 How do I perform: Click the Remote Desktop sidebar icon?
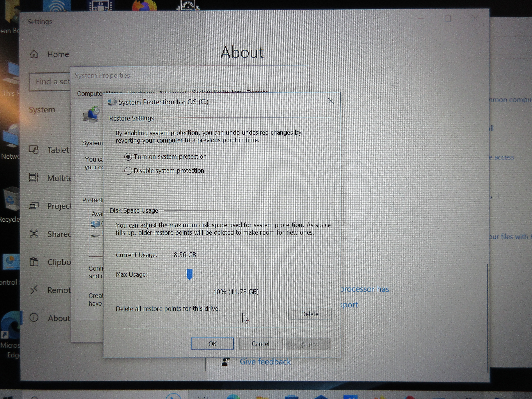click(34, 290)
